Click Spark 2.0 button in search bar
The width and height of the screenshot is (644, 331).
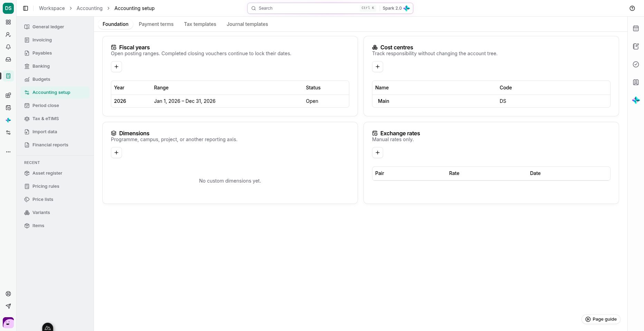tap(396, 8)
